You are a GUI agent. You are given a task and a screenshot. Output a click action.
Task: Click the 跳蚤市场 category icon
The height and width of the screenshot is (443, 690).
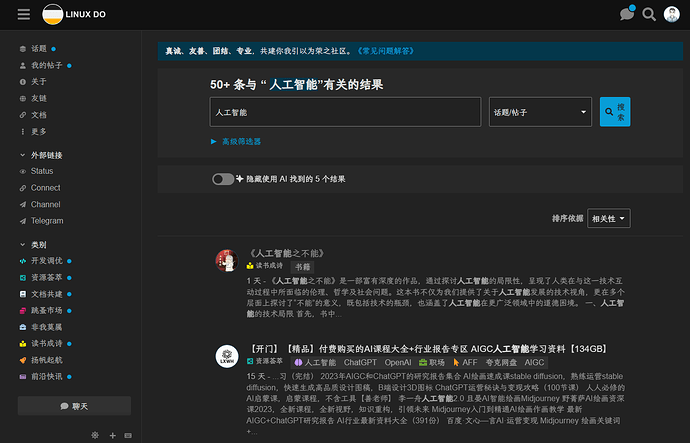(23, 311)
